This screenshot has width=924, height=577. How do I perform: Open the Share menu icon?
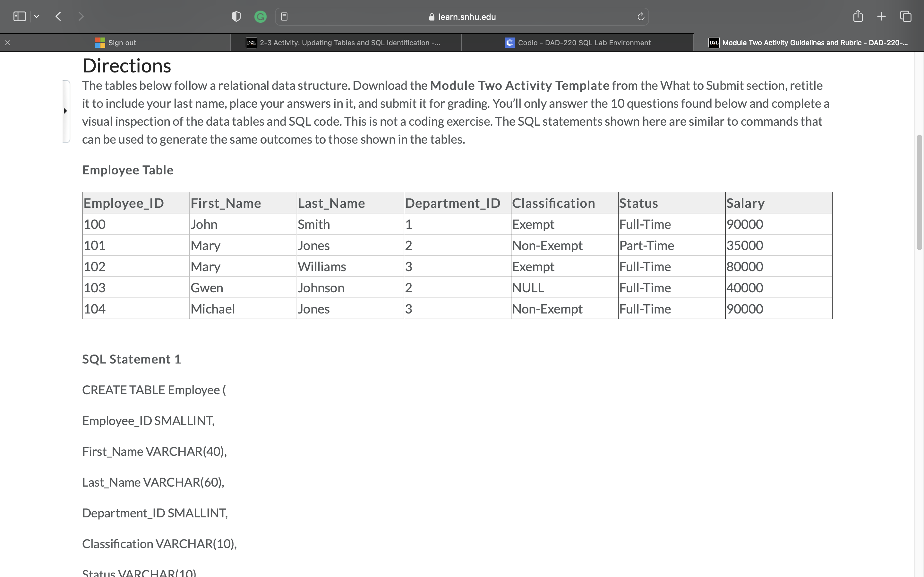click(858, 16)
